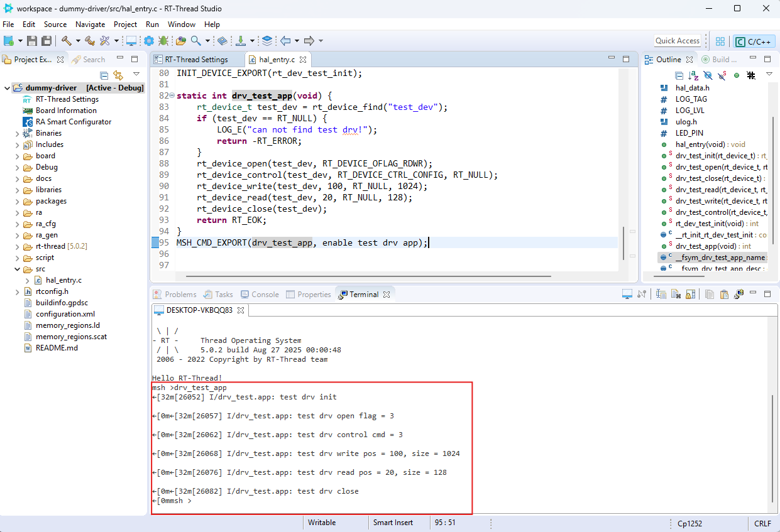Open the Console tab in bottom panel

point(265,295)
